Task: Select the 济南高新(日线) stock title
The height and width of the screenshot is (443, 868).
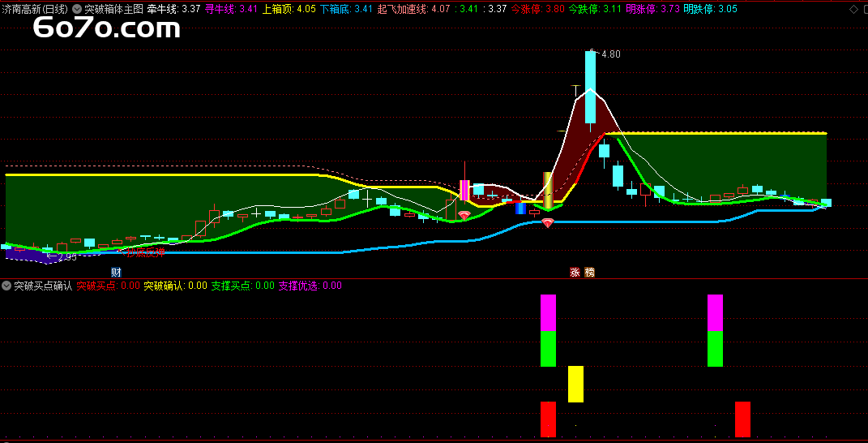Action: [x=35, y=9]
